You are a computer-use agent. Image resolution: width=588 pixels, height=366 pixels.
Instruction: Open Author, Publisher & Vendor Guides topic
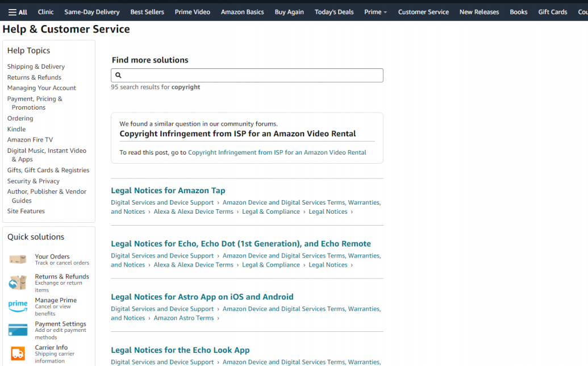[x=47, y=196]
